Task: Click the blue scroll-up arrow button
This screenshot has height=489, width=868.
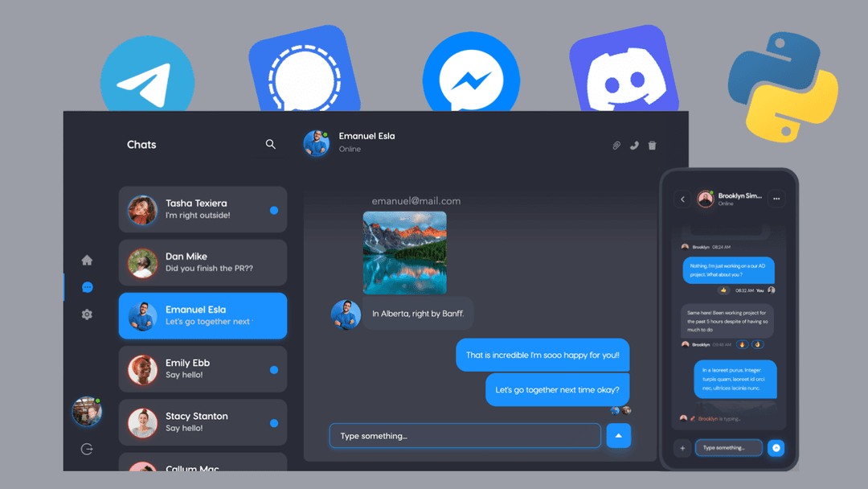Action: click(x=618, y=435)
